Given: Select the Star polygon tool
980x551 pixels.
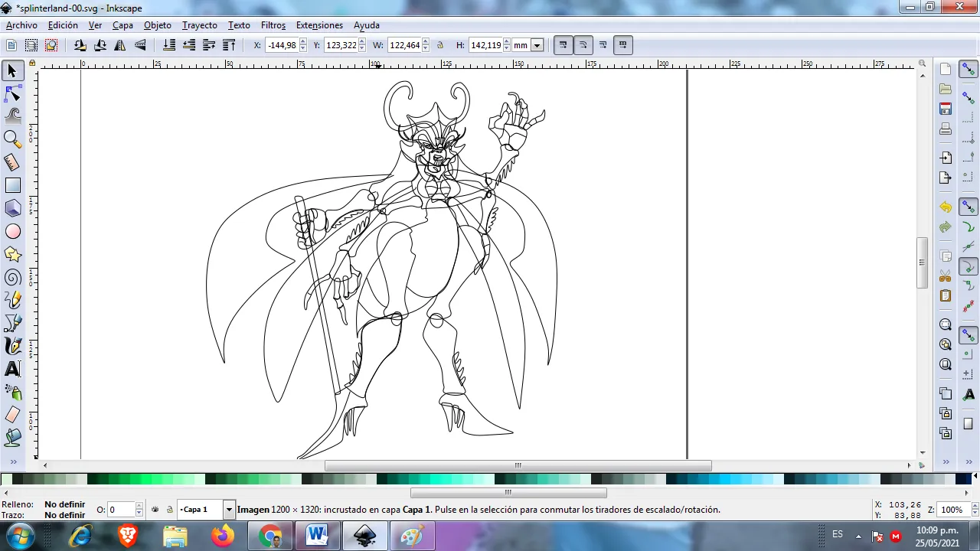Looking at the screenshot, I should [x=12, y=254].
